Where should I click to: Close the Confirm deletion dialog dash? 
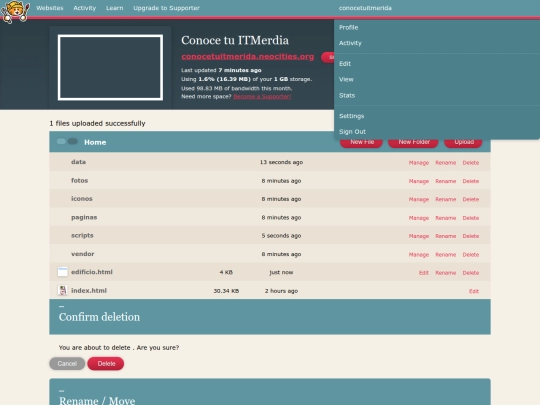(x=61, y=306)
